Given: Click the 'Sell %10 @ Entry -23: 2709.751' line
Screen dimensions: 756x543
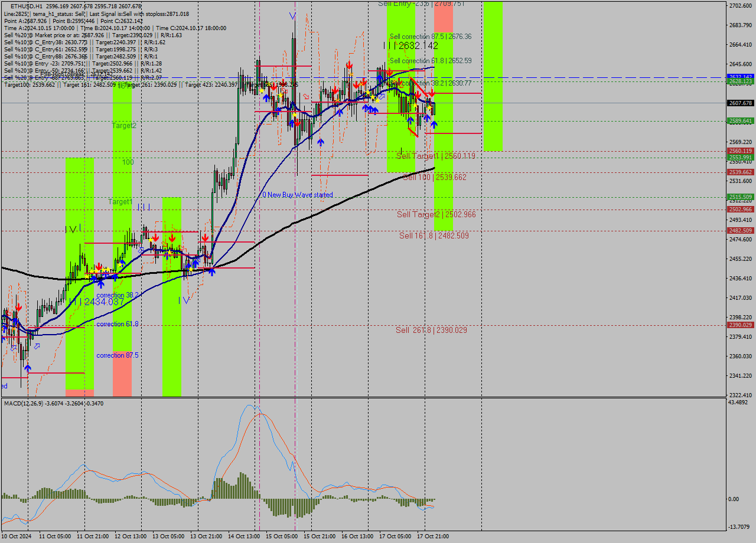Looking at the screenshot, I should pyautogui.click(x=83, y=63).
